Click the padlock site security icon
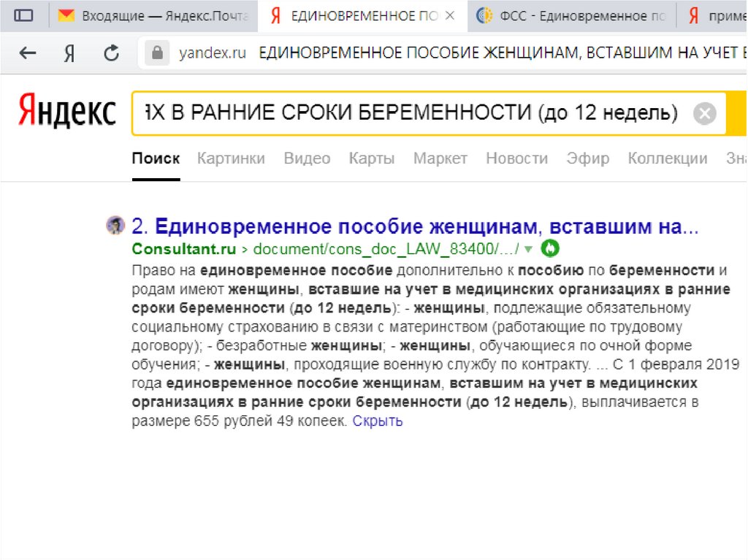 [156, 53]
